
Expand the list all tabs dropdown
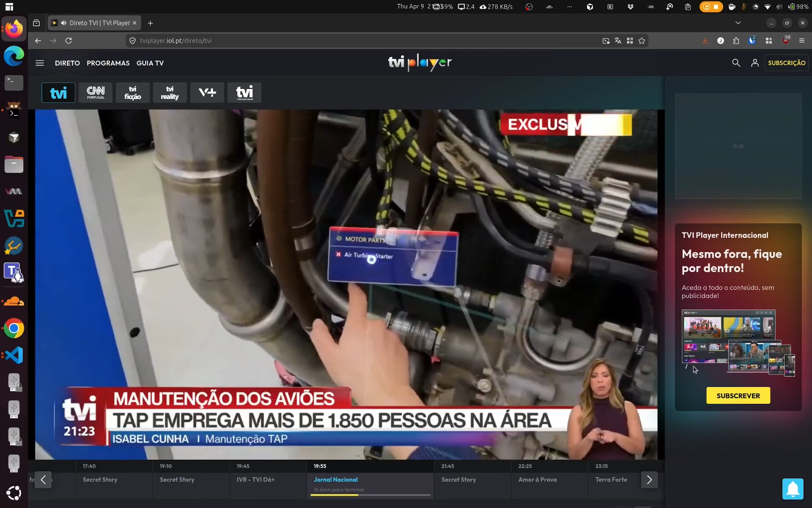pos(738,23)
